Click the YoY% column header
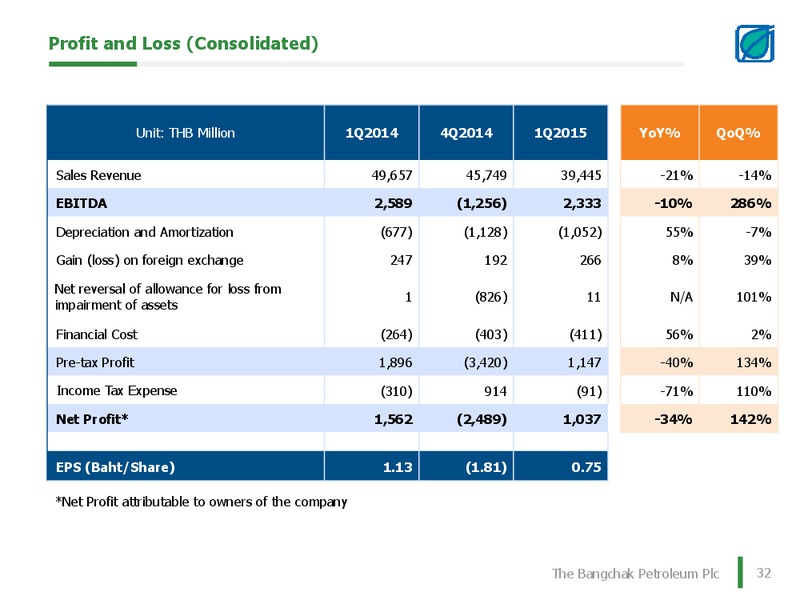Viewport: 800px width, 600px height. (659, 133)
